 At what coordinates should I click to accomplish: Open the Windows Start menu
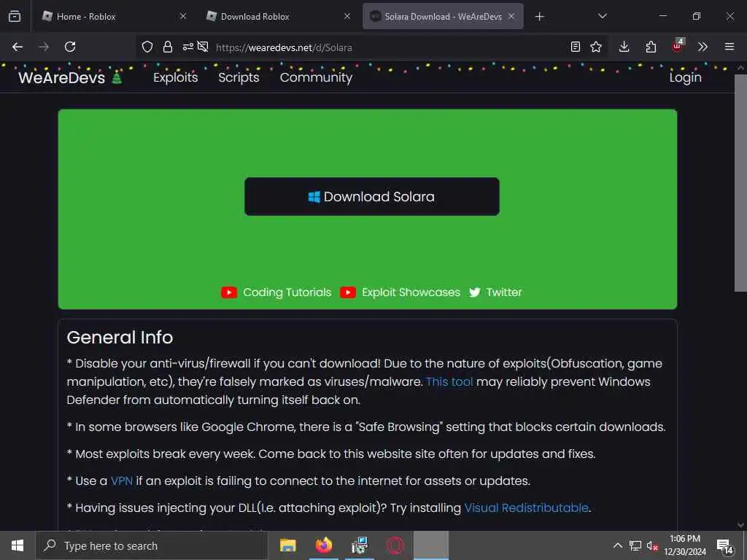pos(18,545)
